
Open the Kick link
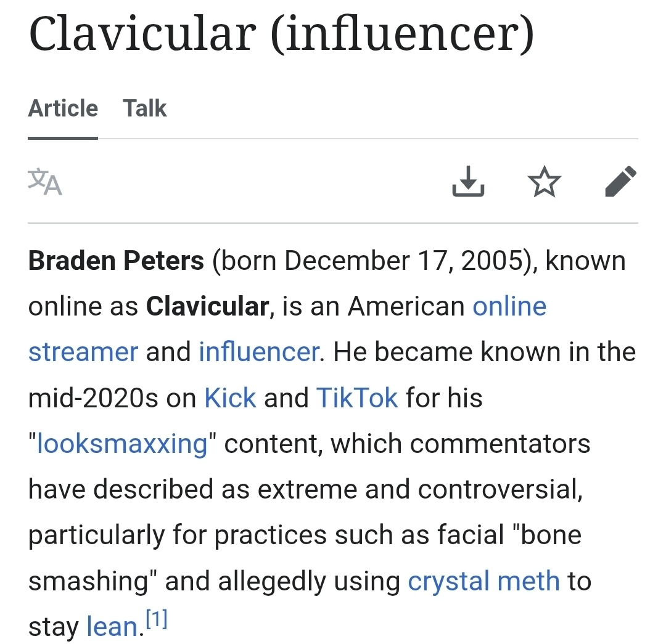(x=230, y=397)
